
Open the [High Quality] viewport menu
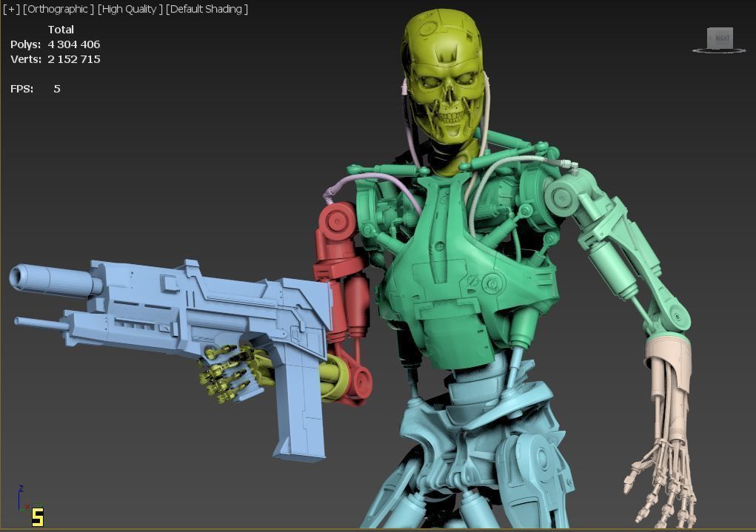pos(130,9)
